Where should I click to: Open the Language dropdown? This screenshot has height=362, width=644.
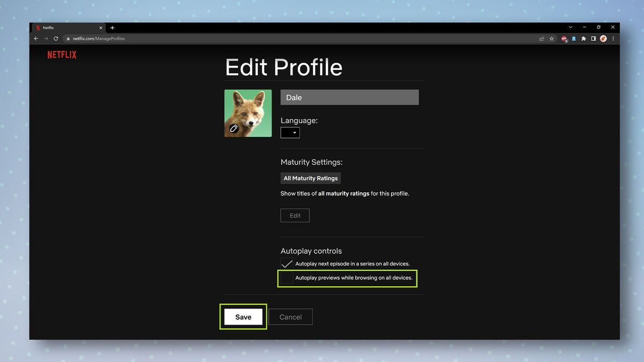[x=290, y=132]
